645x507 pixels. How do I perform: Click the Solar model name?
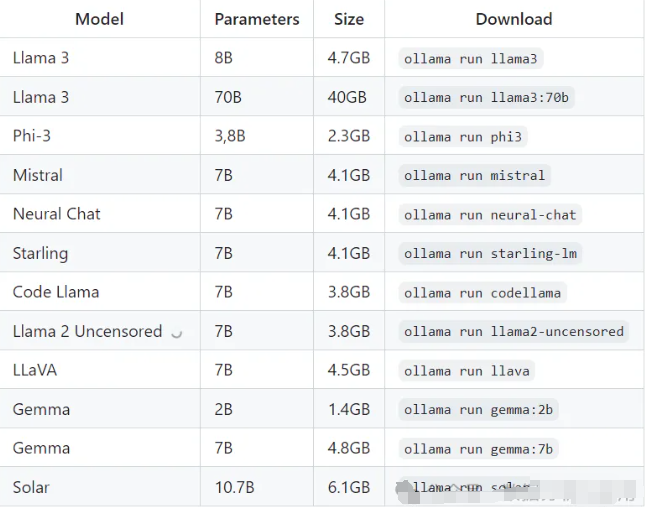point(31,487)
